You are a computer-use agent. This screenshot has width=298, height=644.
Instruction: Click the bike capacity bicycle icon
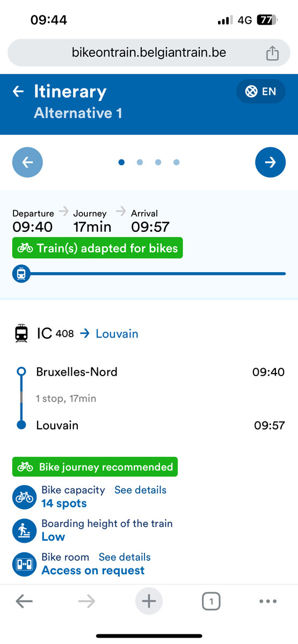point(24,497)
